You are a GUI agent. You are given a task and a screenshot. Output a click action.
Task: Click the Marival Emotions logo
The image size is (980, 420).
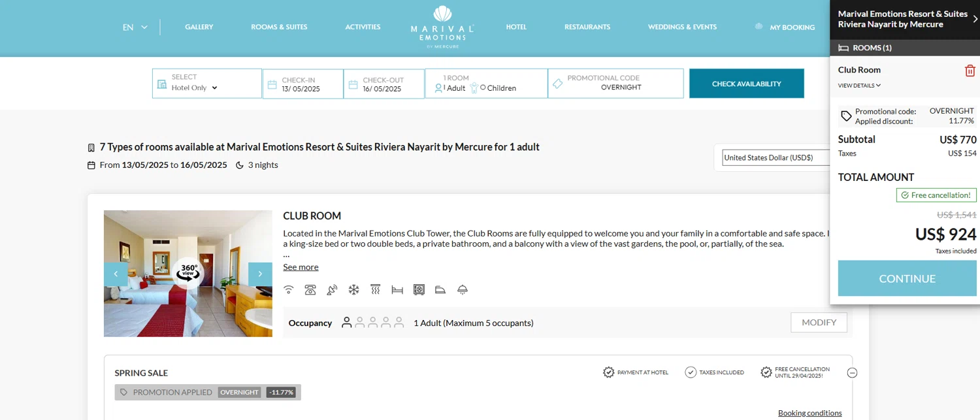coord(442,27)
